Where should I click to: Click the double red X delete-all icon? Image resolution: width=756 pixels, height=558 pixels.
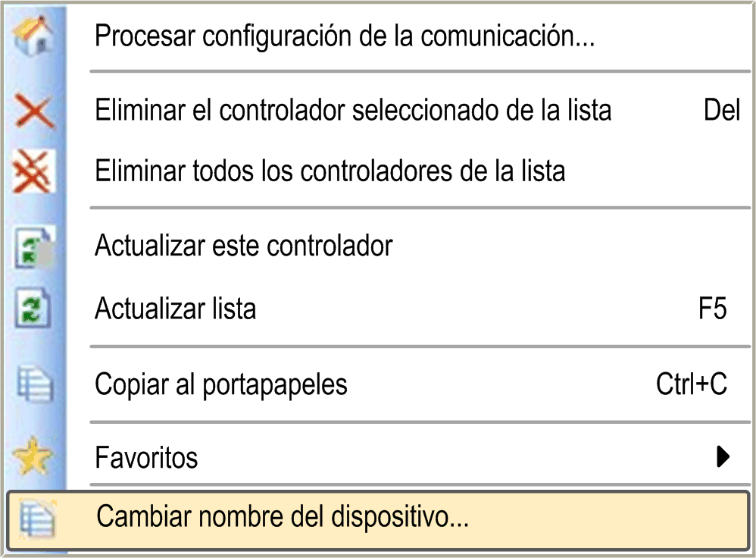(34, 171)
